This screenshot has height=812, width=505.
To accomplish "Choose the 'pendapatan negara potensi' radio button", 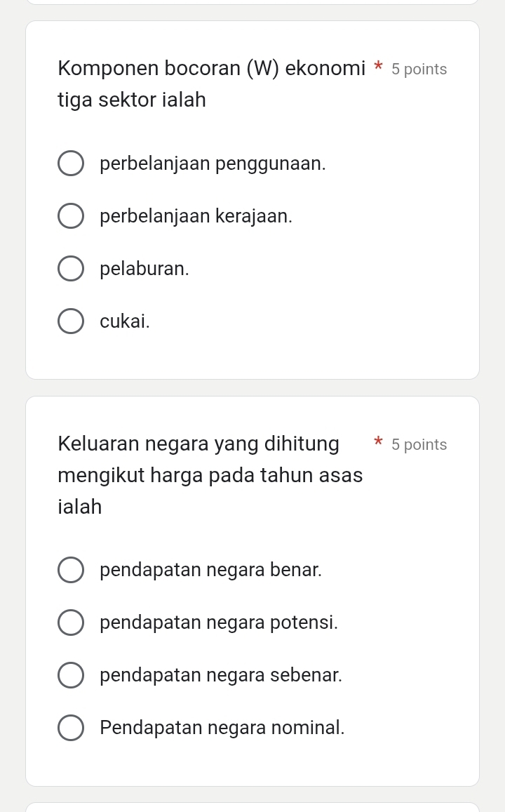I will (x=70, y=622).
